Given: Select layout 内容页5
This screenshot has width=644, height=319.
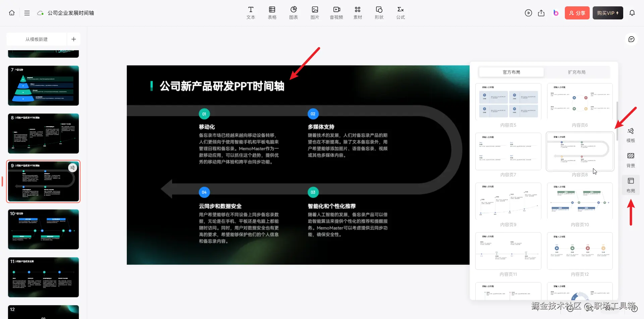Looking at the screenshot, I should (508, 101).
